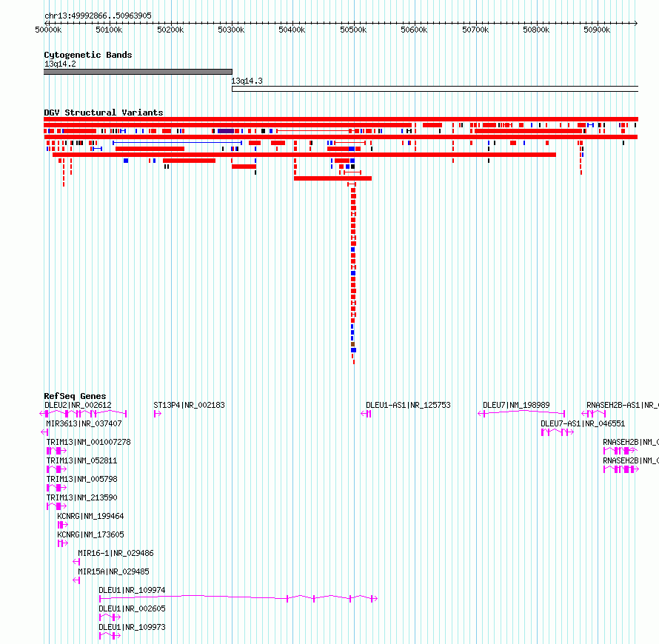Click the ST13P4 gene glyph arrow

(158, 414)
